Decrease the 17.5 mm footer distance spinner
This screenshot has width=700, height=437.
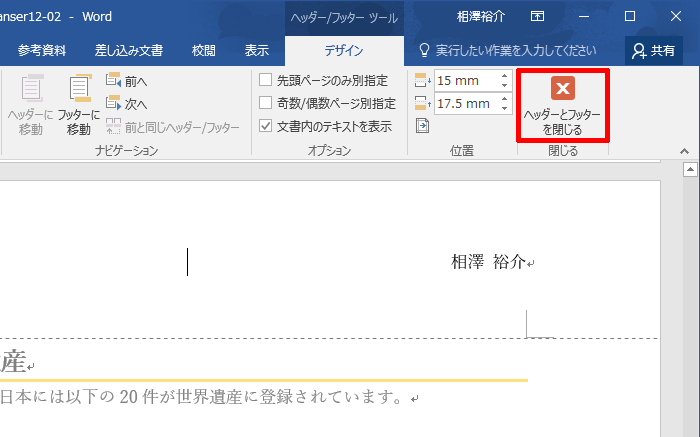(x=504, y=108)
